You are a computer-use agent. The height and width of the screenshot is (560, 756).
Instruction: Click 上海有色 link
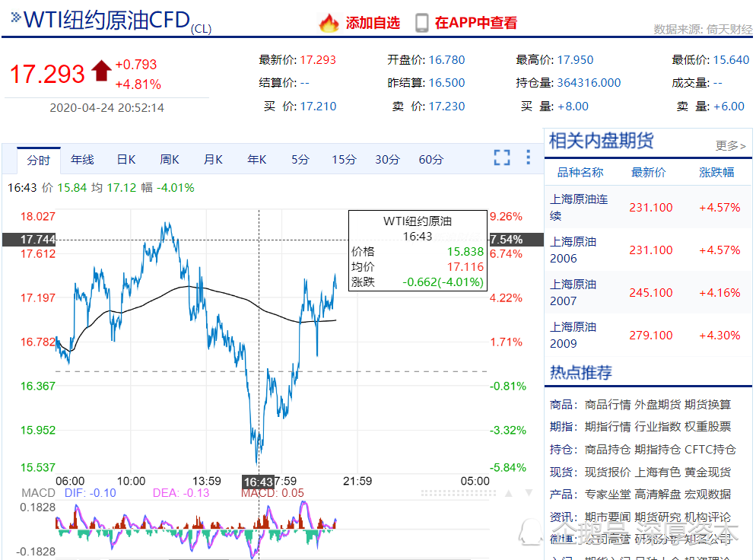click(658, 472)
